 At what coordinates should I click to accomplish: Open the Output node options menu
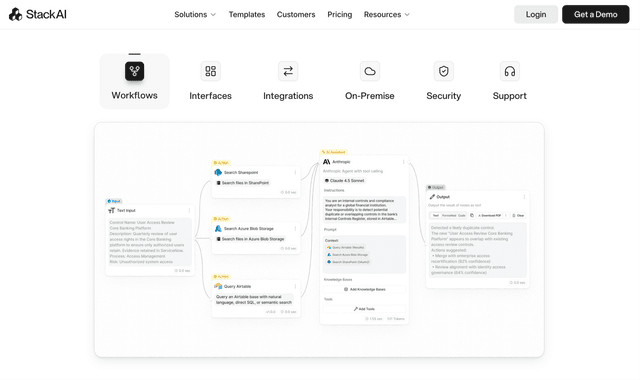[x=524, y=197]
